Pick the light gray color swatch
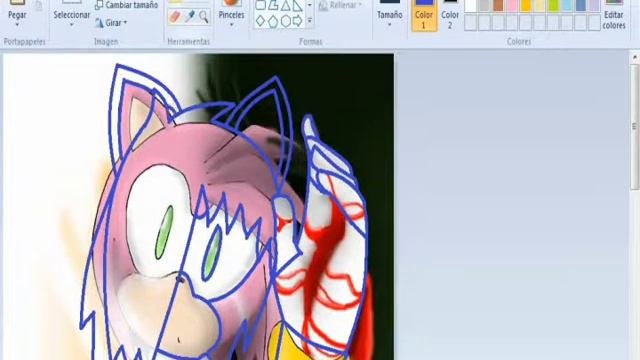This screenshot has width=640, height=360. click(484, 5)
